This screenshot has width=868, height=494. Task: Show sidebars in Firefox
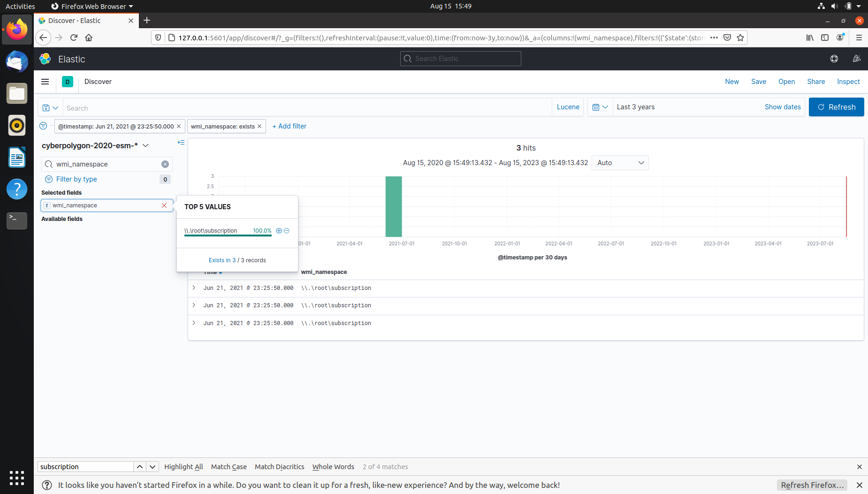tap(825, 38)
